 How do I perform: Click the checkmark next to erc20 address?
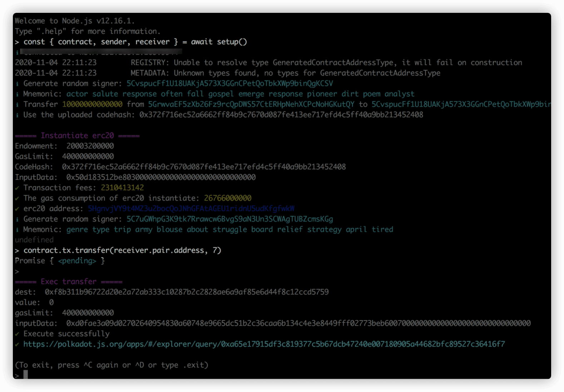click(17, 209)
